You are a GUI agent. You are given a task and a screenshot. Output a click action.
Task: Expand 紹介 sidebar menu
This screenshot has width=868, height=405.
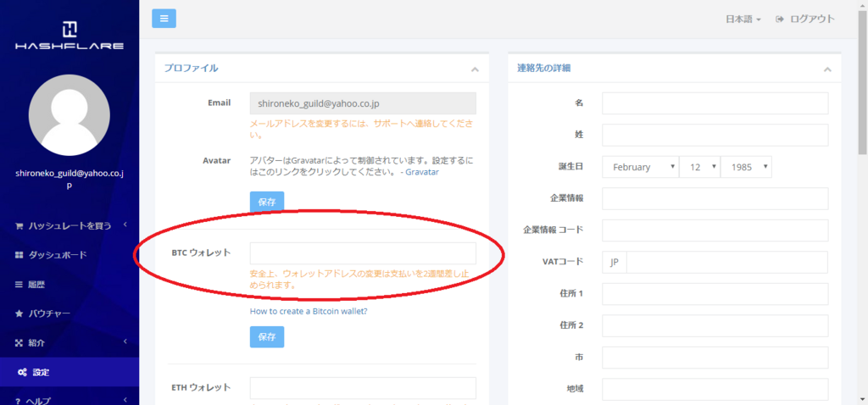(70, 343)
